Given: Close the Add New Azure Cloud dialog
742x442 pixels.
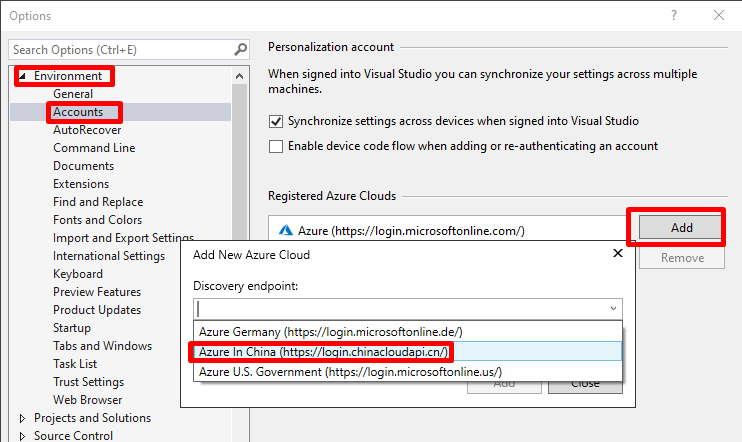Looking at the screenshot, I should coord(618,253).
